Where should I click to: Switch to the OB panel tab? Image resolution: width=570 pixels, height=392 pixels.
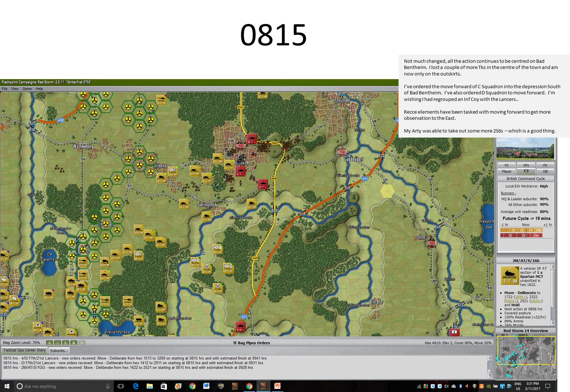pos(545,171)
